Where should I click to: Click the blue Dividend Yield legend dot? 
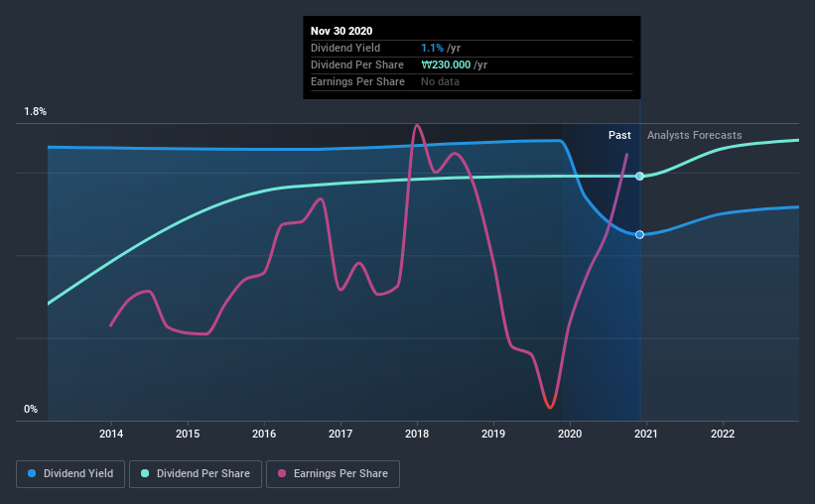tap(32, 473)
